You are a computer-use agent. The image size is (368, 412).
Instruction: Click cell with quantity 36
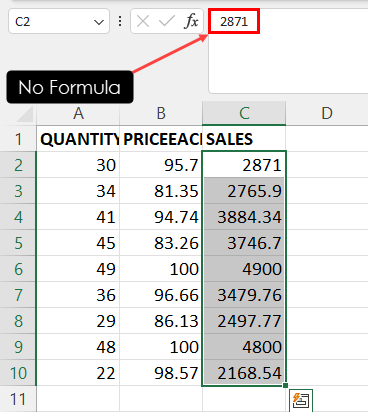(x=78, y=295)
